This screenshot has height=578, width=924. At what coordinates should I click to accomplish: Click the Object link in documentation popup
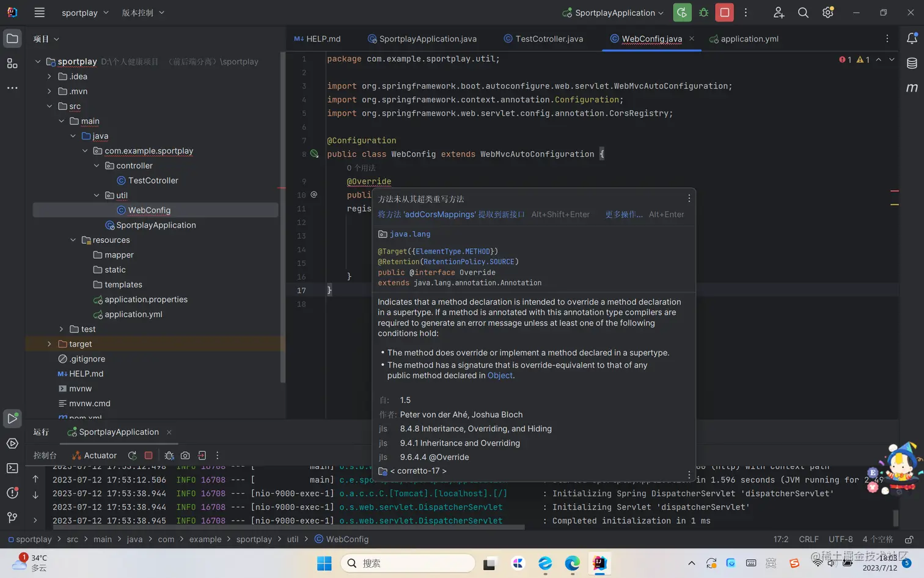pyautogui.click(x=499, y=376)
